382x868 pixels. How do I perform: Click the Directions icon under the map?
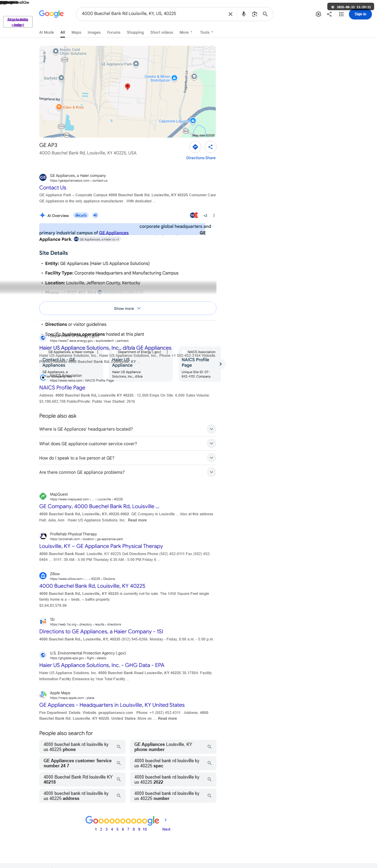point(195,147)
